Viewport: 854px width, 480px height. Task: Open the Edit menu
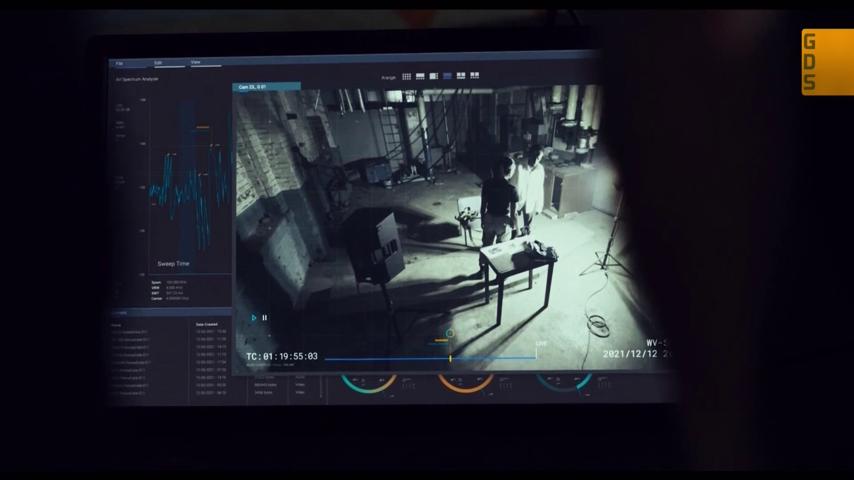[x=158, y=63]
